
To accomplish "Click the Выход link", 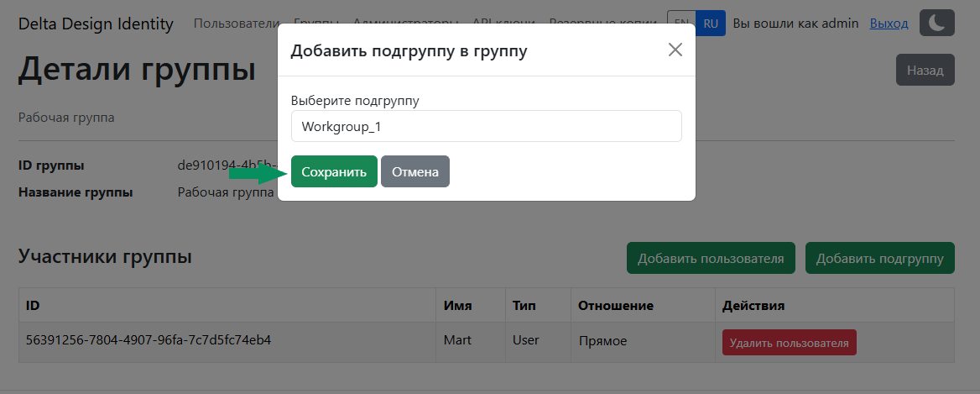I will point(889,24).
